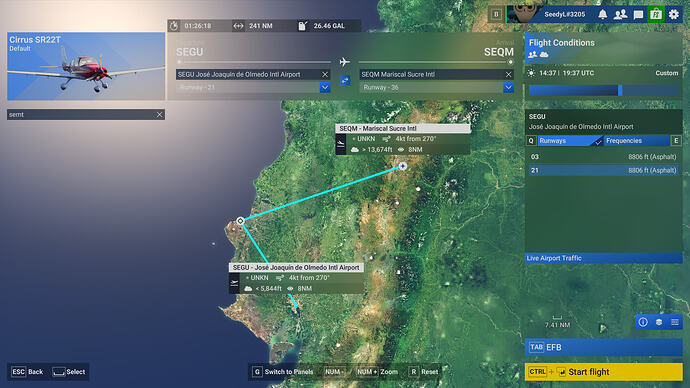This screenshot has height=388, width=690.
Task: Click the SEQM tooltip landing icon
Action: pyautogui.click(x=341, y=144)
